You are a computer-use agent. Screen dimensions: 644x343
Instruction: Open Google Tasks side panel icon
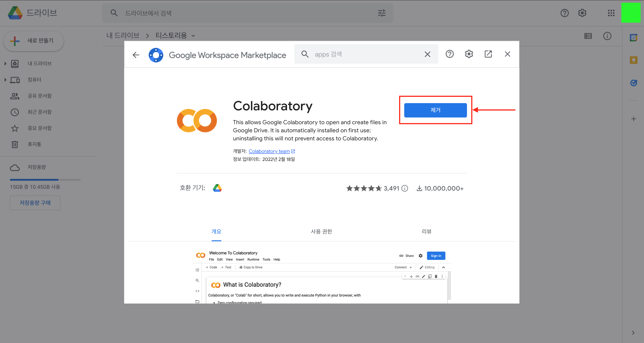pos(633,82)
